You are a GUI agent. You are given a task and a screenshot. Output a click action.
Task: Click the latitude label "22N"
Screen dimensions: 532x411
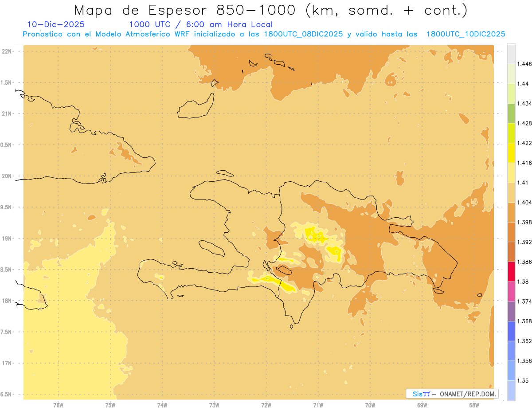point(6,51)
